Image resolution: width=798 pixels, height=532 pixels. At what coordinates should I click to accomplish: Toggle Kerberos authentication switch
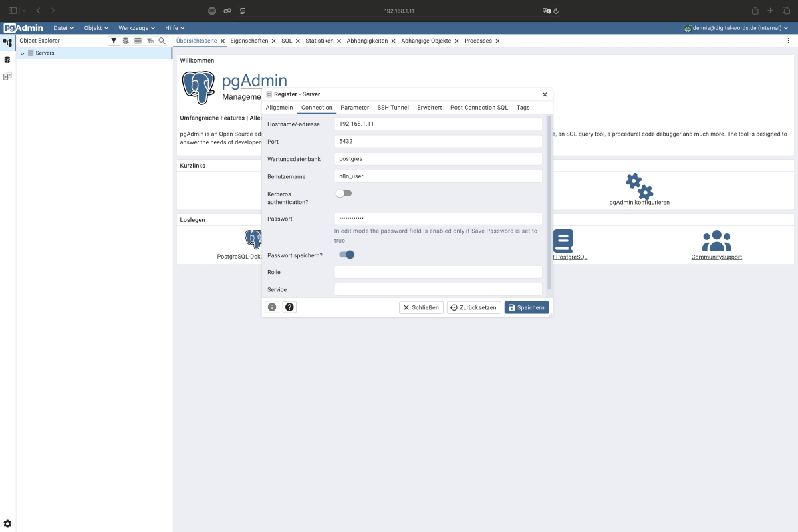343,193
